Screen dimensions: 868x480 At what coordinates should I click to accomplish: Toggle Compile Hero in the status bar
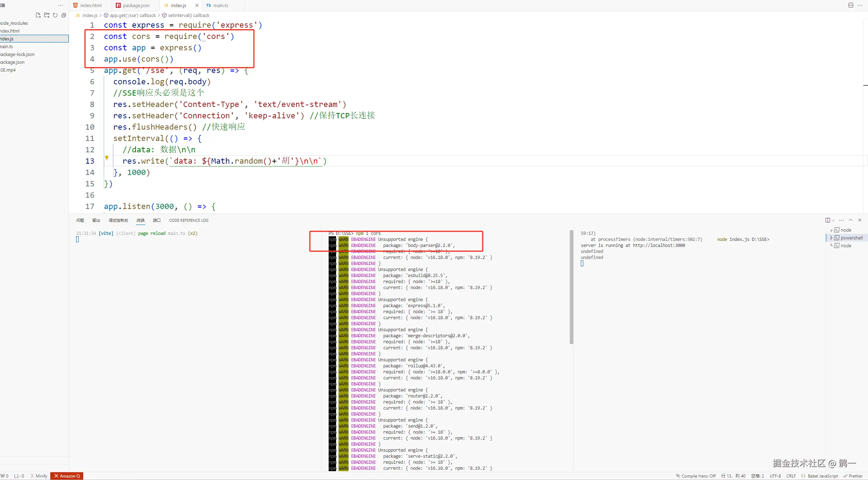tap(696, 476)
